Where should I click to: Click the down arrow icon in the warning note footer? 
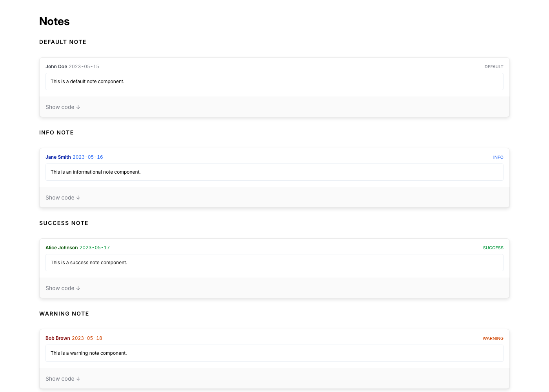[x=78, y=379]
